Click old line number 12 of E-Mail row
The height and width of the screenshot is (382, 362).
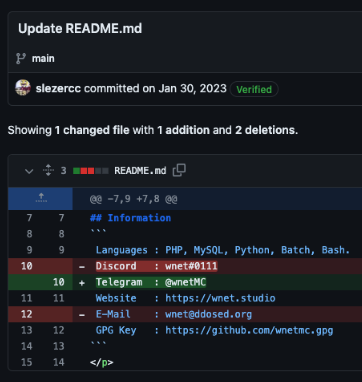point(27,314)
